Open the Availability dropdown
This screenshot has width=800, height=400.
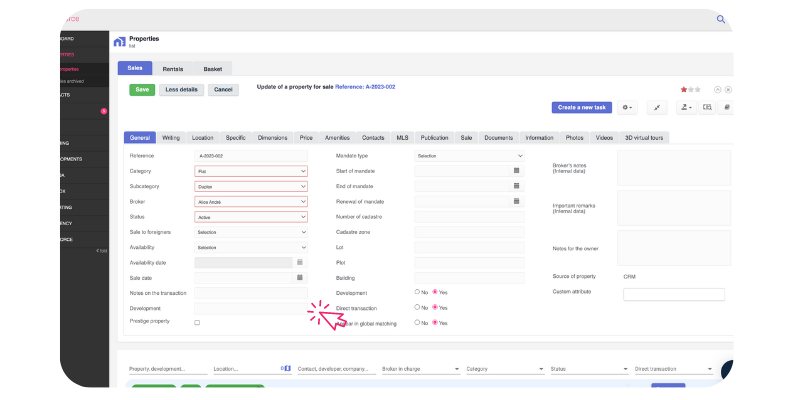(x=251, y=247)
